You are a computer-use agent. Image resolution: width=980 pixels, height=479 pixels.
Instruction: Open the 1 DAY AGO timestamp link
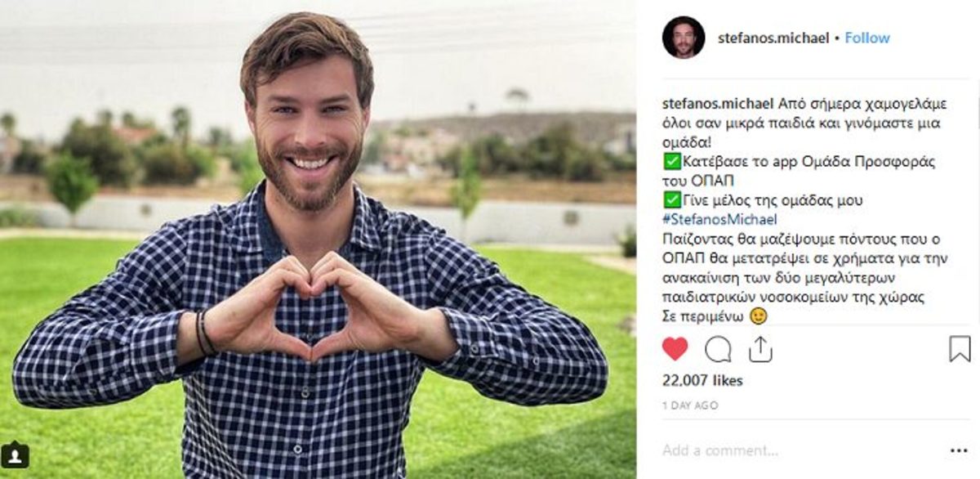coord(690,405)
